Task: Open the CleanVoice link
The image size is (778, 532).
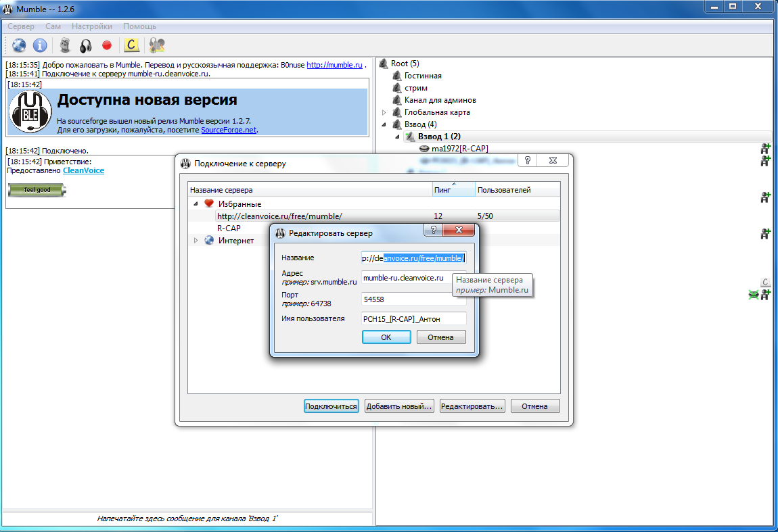Action: (x=83, y=170)
